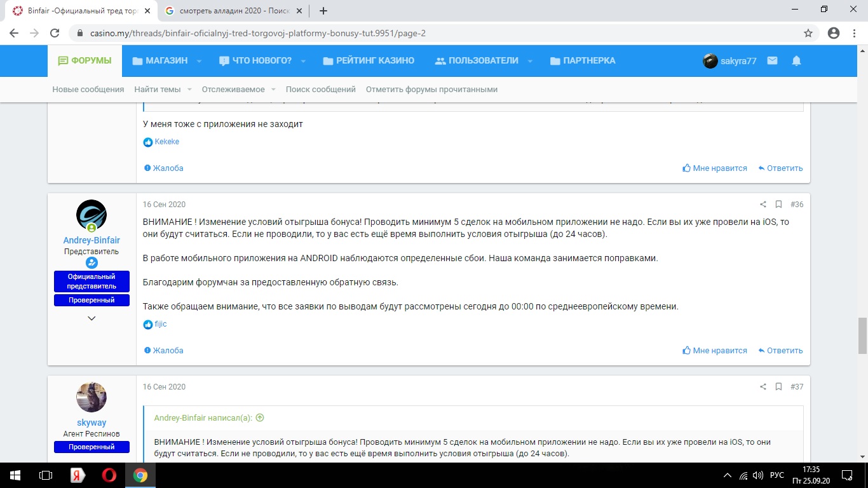The image size is (868, 488).
Task: Open the forum notifications bell
Action: click(x=796, y=61)
